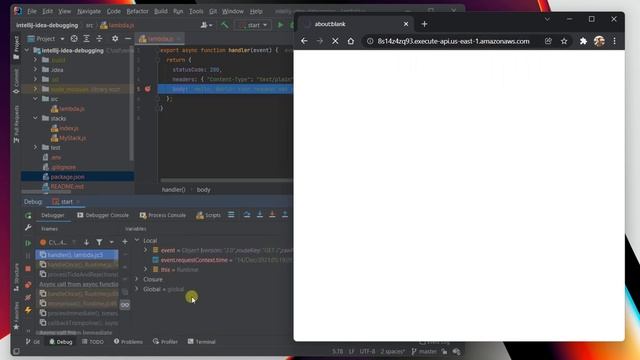Image resolution: width=640 pixels, height=360 pixels.
Task: Click the Build hammer icon
Action: 224,25
